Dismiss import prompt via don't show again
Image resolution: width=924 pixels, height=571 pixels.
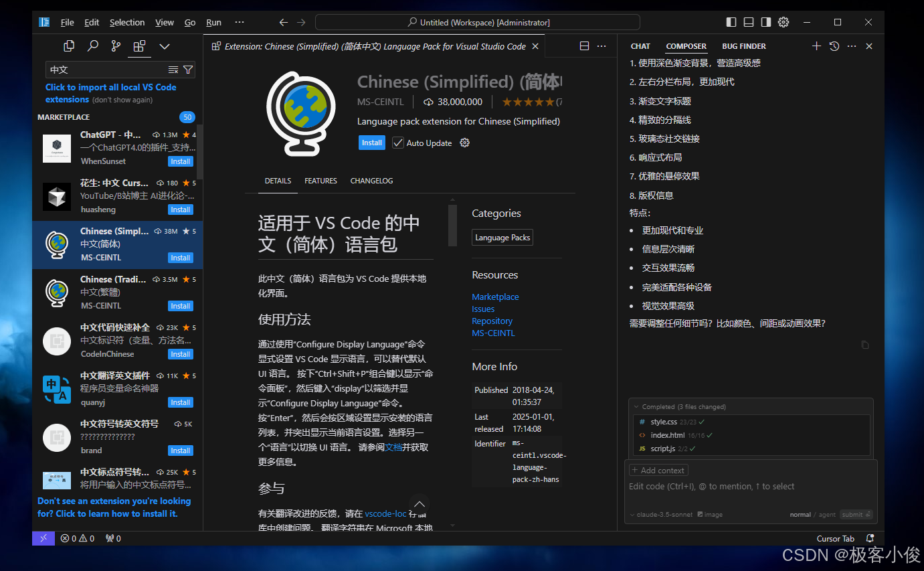click(x=122, y=100)
